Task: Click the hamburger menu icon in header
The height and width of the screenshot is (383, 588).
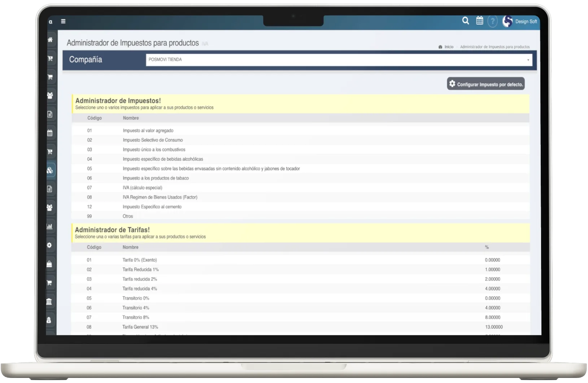Action: 63,21
